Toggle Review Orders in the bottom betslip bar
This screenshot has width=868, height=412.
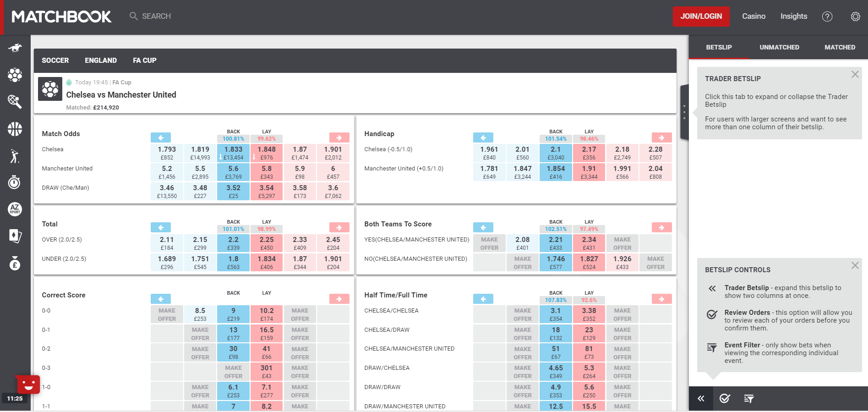(x=725, y=399)
